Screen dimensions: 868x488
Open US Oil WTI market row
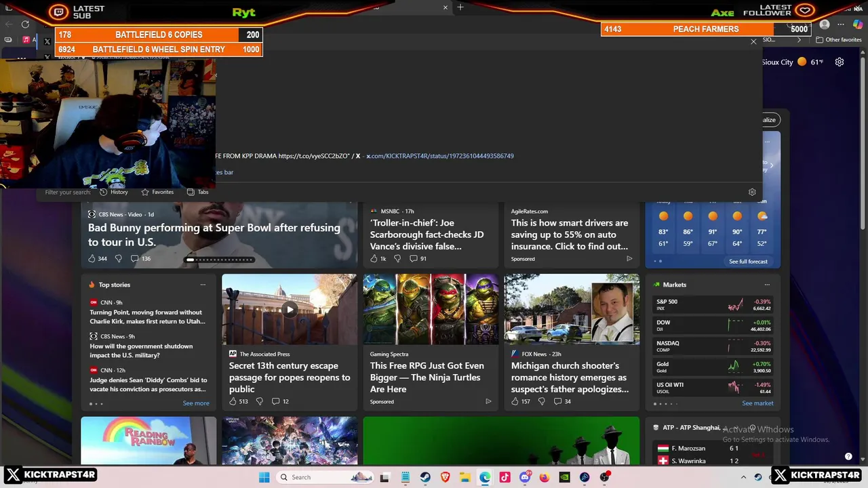713,388
